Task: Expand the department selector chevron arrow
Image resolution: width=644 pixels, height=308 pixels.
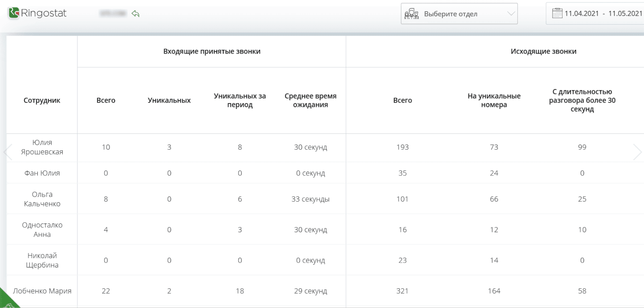Action: (511, 14)
